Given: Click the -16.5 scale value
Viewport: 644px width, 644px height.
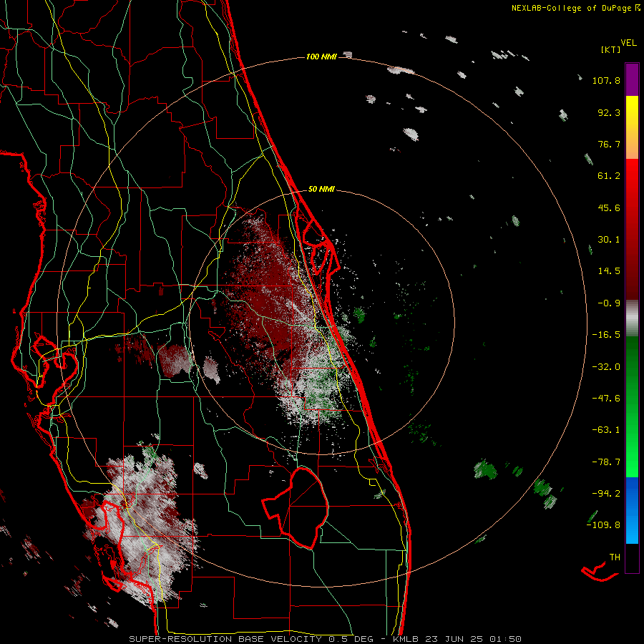Looking at the screenshot, I should pyautogui.click(x=606, y=335).
